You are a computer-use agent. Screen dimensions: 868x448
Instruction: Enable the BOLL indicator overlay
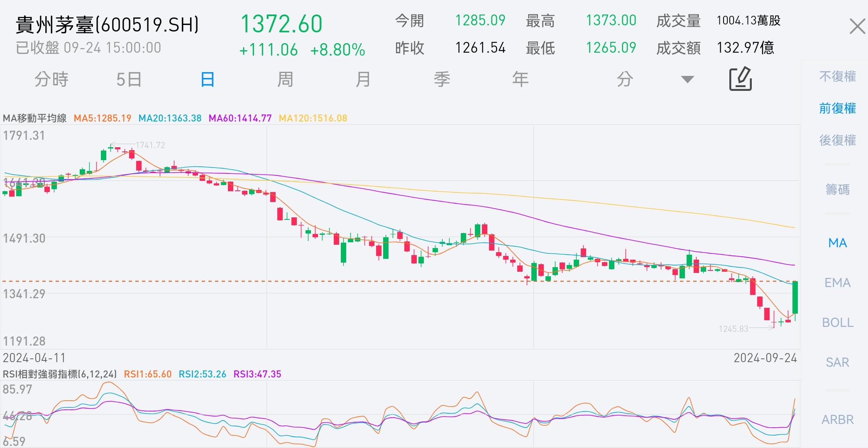pos(837,323)
